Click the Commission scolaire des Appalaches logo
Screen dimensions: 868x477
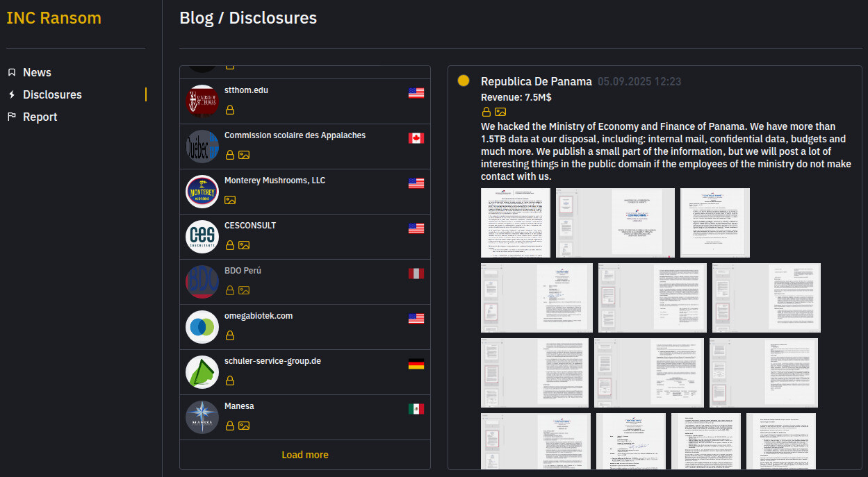202,147
